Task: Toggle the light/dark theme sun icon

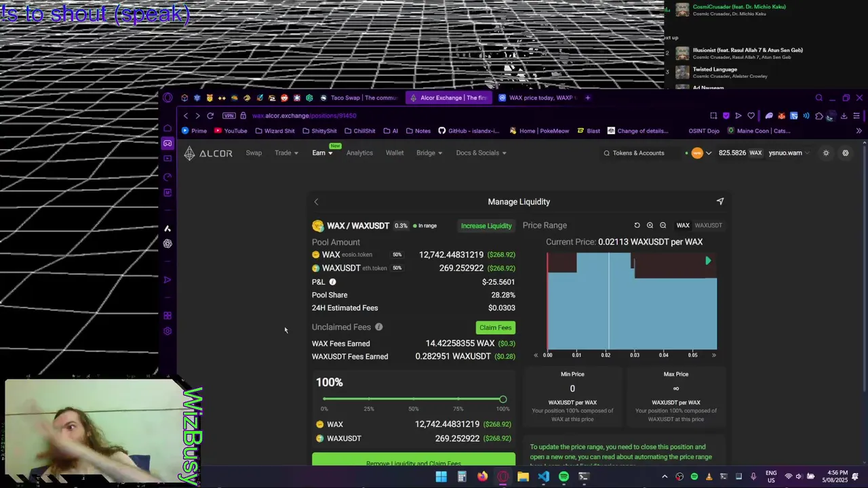Action: (x=826, y=153)
